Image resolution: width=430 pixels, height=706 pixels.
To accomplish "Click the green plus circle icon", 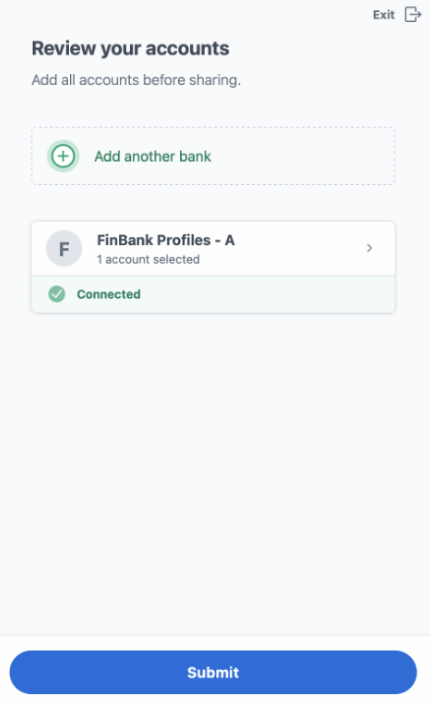I will 63,156.
